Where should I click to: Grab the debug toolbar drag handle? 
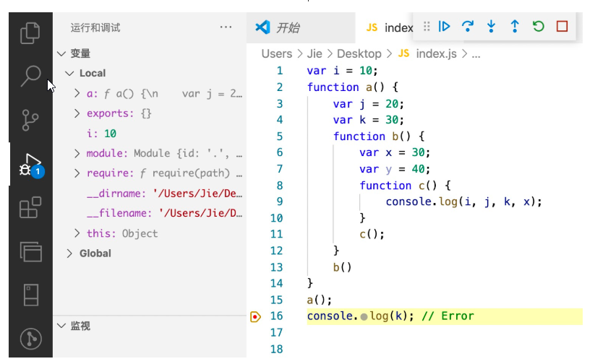click(x=427, y=27)
